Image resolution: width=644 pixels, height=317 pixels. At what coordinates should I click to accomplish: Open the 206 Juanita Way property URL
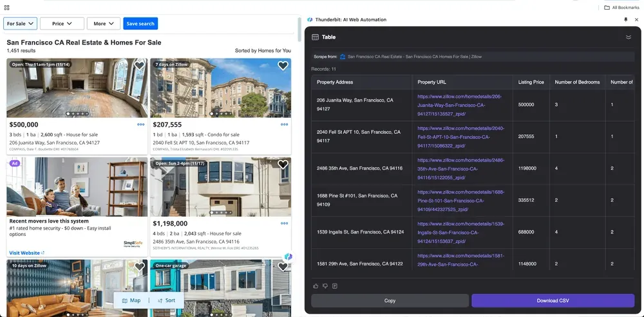click(x=460, y=105)
